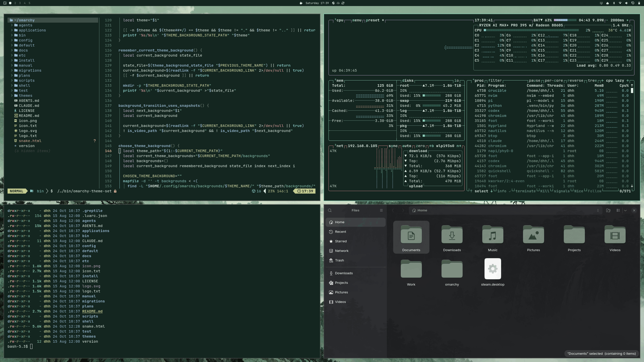
Task: Click the Home location in the path bar
Action: 420,210
